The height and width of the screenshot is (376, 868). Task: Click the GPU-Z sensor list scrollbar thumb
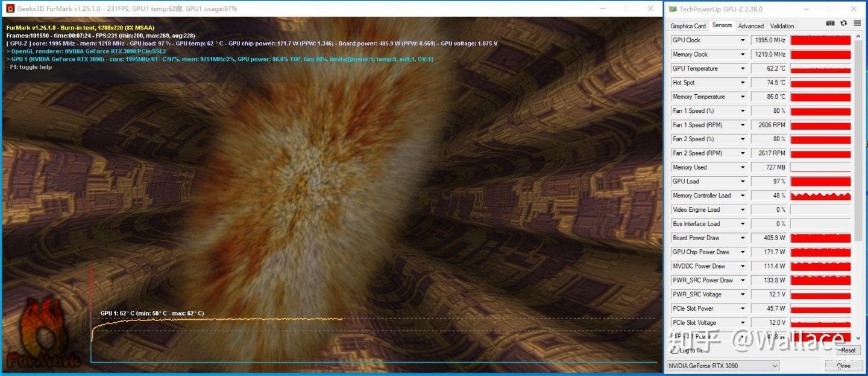tap(858, 140)
